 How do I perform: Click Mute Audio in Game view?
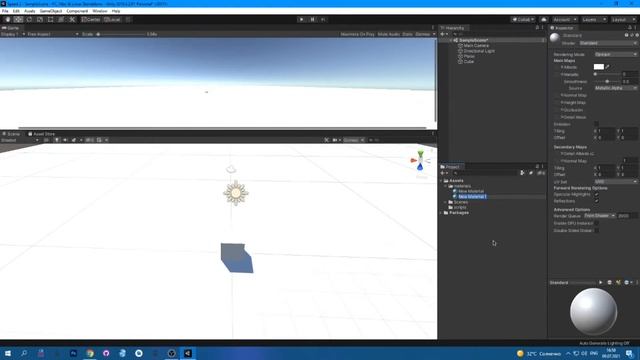coord(389,34)
